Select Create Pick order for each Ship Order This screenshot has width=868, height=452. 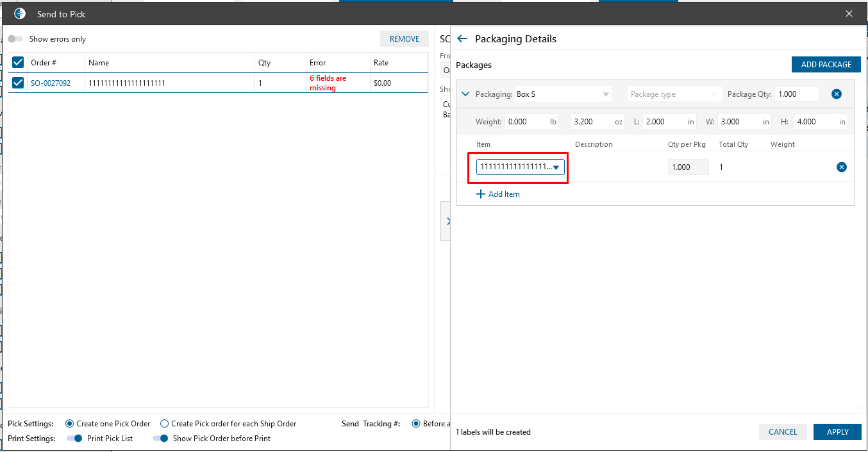pos(164,424)
